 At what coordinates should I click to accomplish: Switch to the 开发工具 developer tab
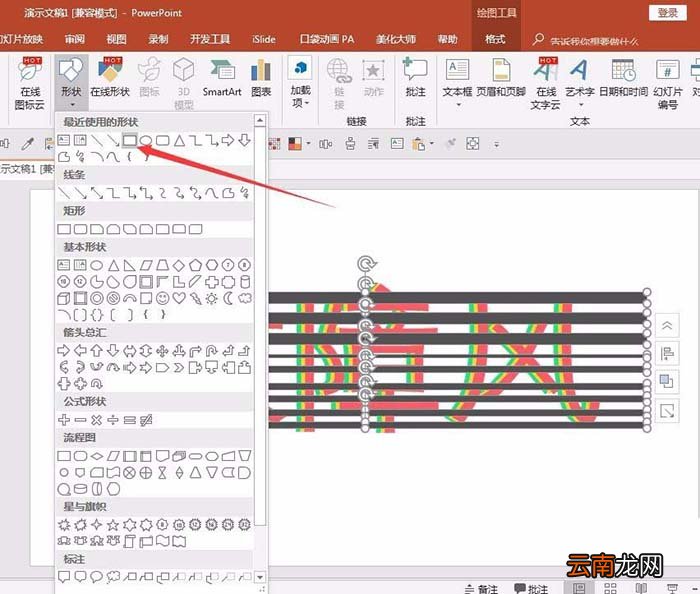(210, 39)
